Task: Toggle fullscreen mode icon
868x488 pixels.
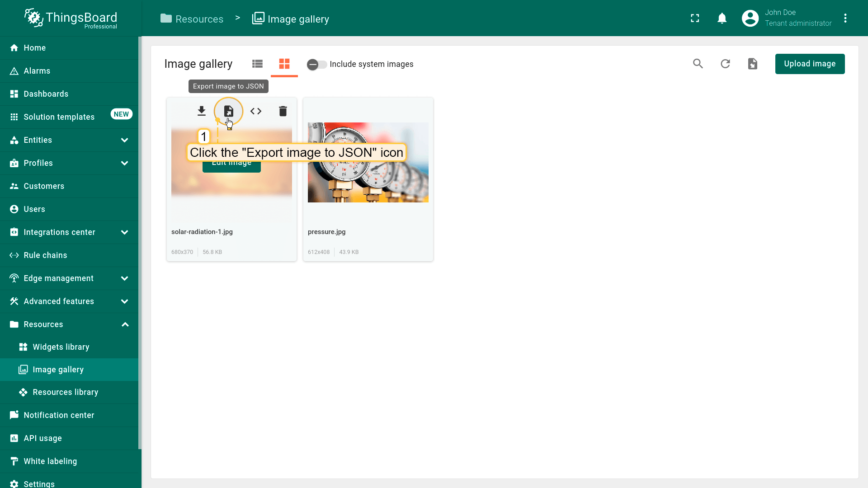Action: coord(695,18)
